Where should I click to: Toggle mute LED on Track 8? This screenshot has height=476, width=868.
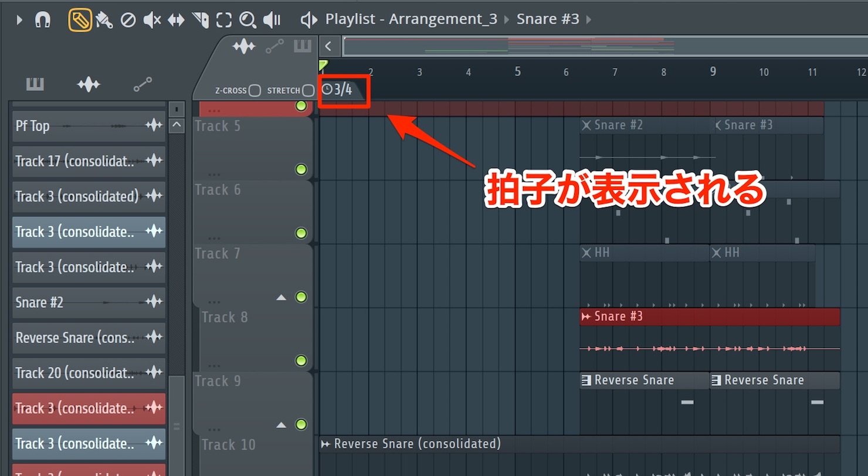(301, 361)
